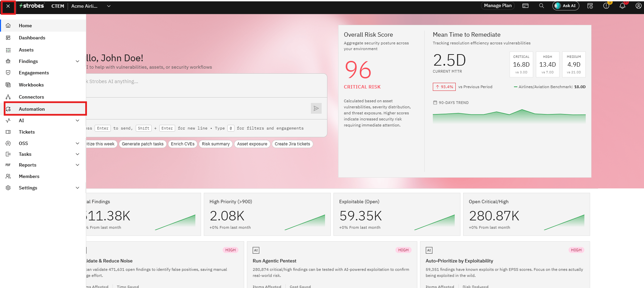This screenshot has height=288, width=644.
Task: Go to Dashboards in the sidebar
Action: (43, 38)
